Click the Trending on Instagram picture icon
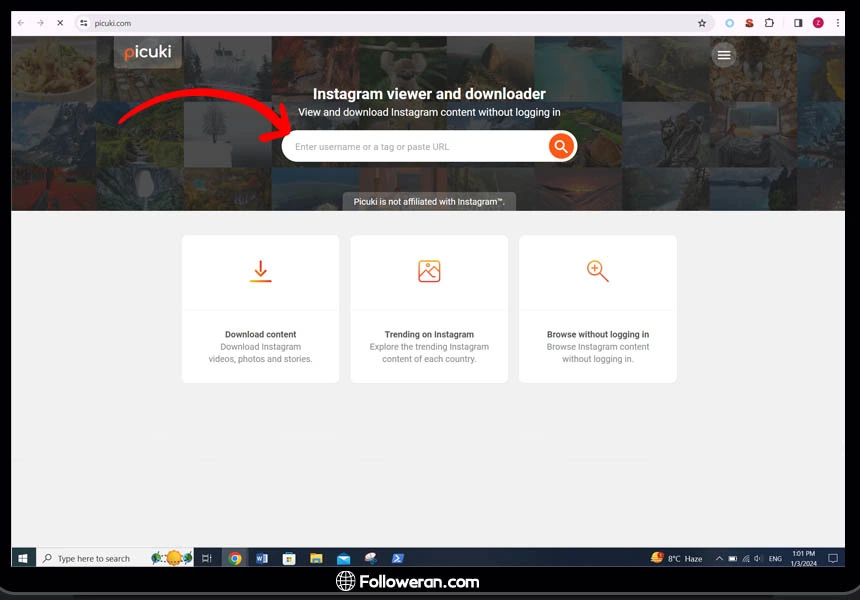Image resolution: width=860 pixels, height=600 pixels. pyautogui.click(x=429, y=271)
